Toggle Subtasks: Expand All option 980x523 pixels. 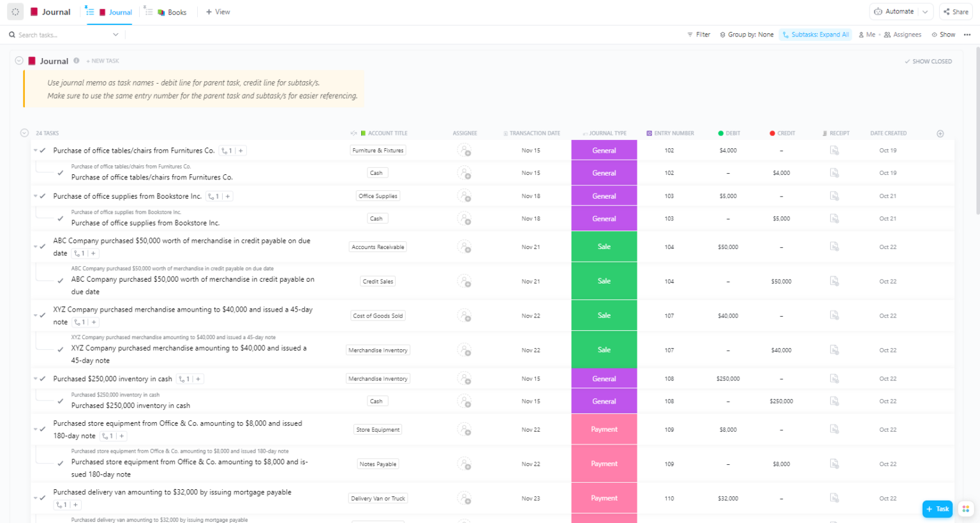(x=815, y=34)
